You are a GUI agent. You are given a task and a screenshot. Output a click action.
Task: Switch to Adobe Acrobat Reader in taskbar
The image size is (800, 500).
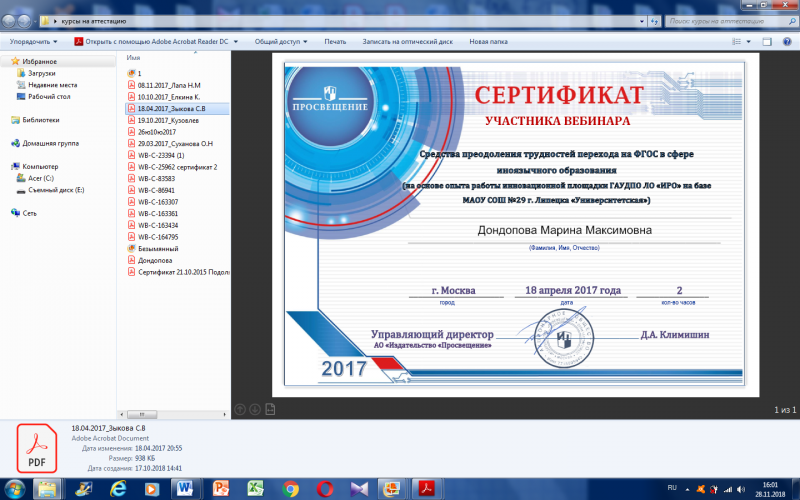pyautogui.click(x=427, y=489)
